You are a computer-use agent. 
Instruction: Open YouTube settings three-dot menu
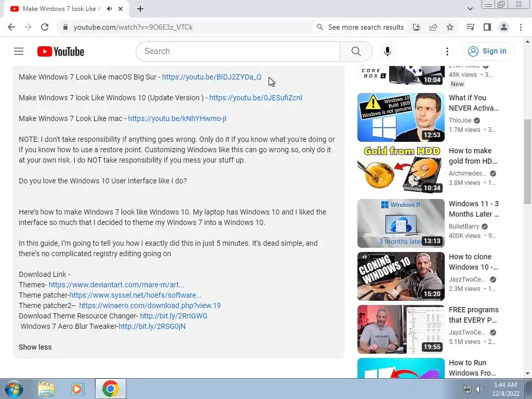click(447, 51)
